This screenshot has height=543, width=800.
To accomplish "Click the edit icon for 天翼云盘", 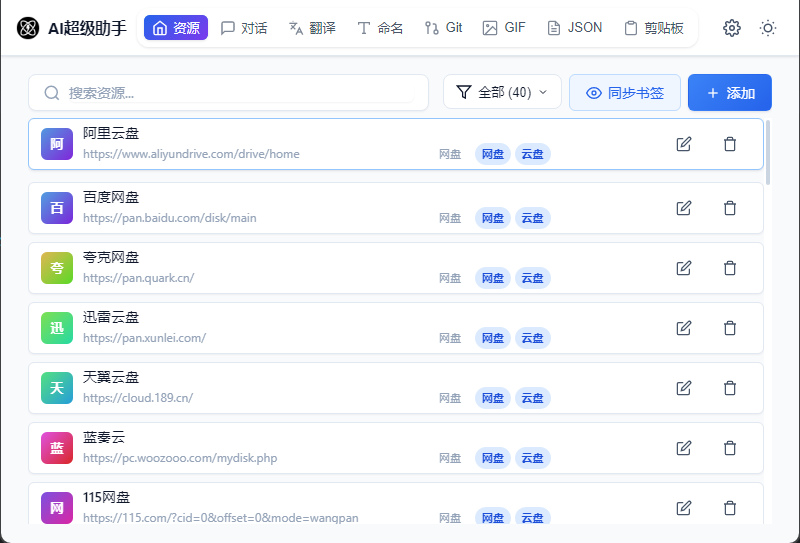I will [684, 388].
